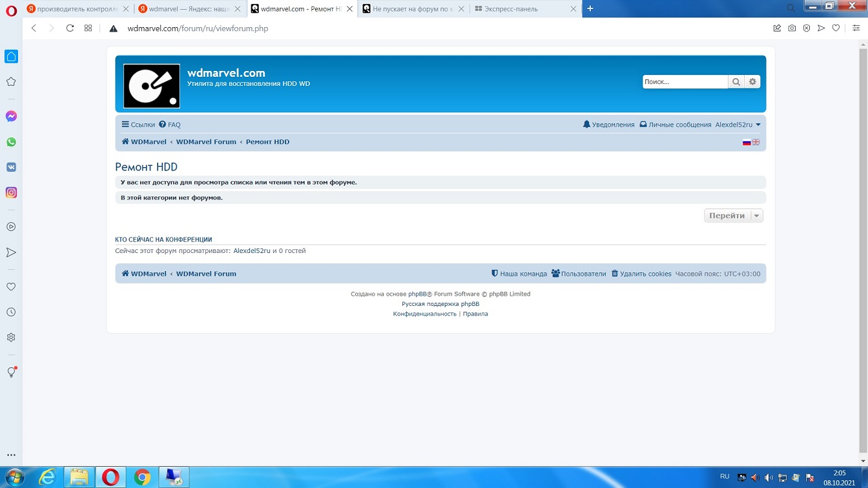
Task: Click the forum search input field
Action: point(685,82)
